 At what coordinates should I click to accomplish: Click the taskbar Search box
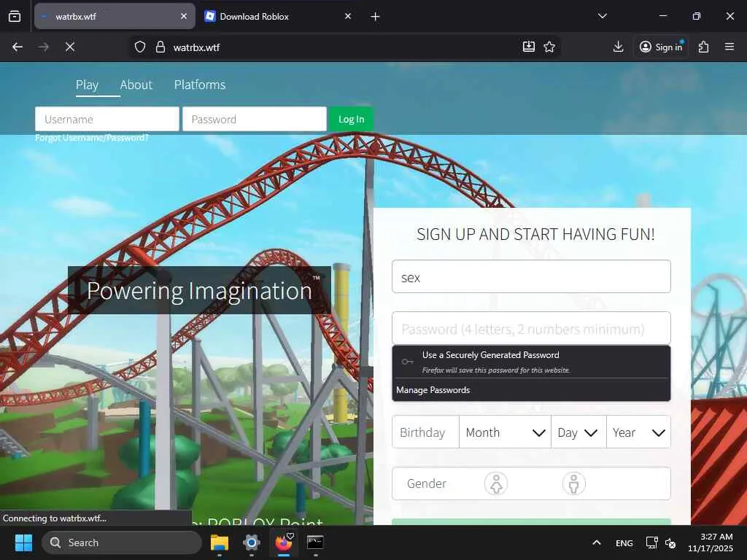pos(122,542)
